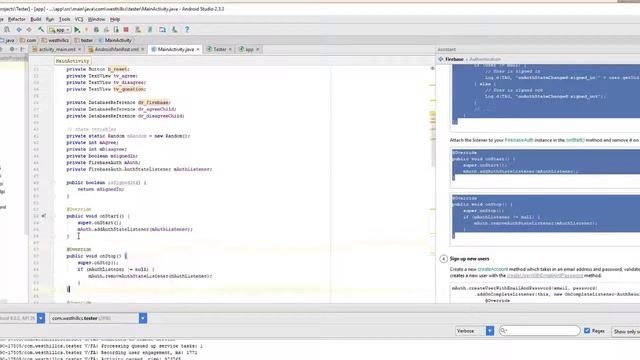Open the Show only selected filter dropdown
The height and width of the screenshot is (360, 640).
click(627, 331)
